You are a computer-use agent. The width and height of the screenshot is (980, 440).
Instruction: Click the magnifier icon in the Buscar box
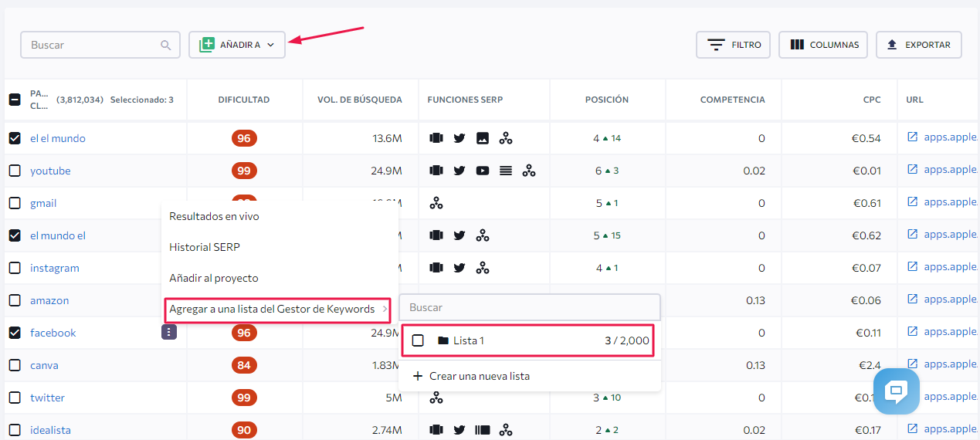click(x=166, y=46)
